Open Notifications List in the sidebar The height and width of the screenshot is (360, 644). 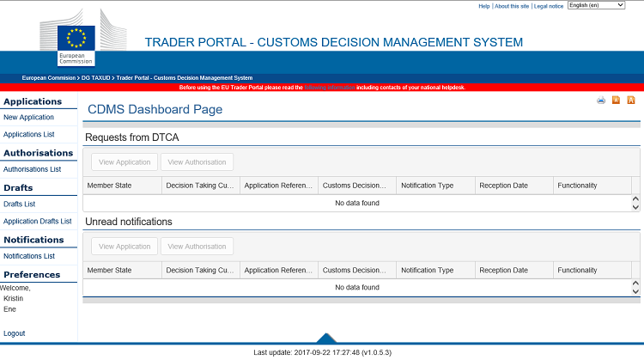point(29,256)
